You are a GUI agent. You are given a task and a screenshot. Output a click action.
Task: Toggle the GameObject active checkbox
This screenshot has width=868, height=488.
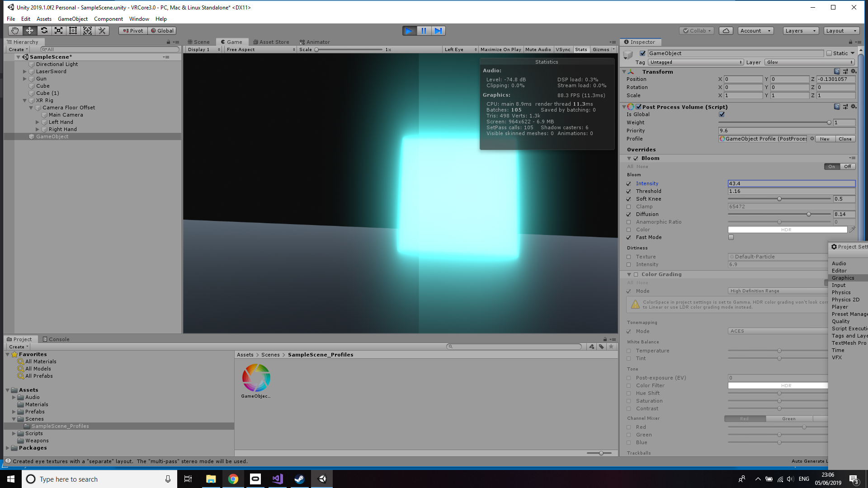click(642, 53)
